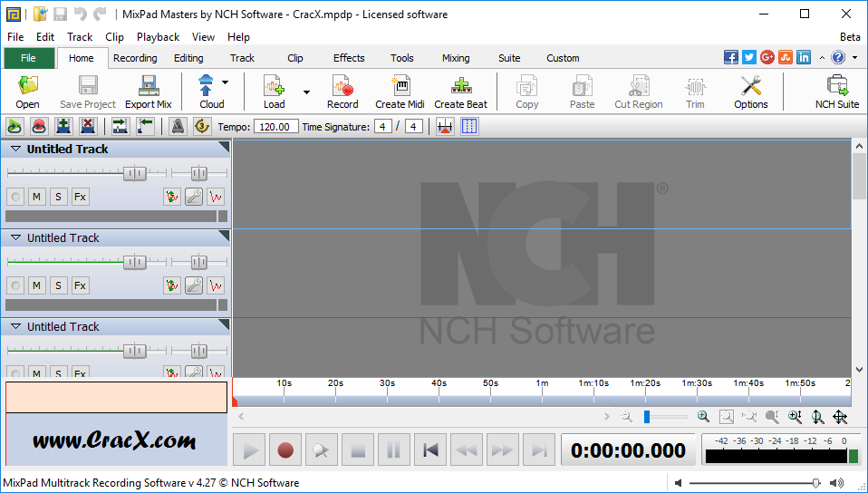Viewport: 868px width, 493px height.
Task: Open the Load dropdown arrow
Action: click(x=306, y=92)
